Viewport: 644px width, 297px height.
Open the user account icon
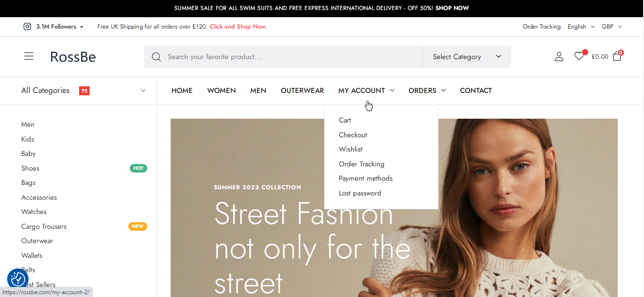point(559,57)
